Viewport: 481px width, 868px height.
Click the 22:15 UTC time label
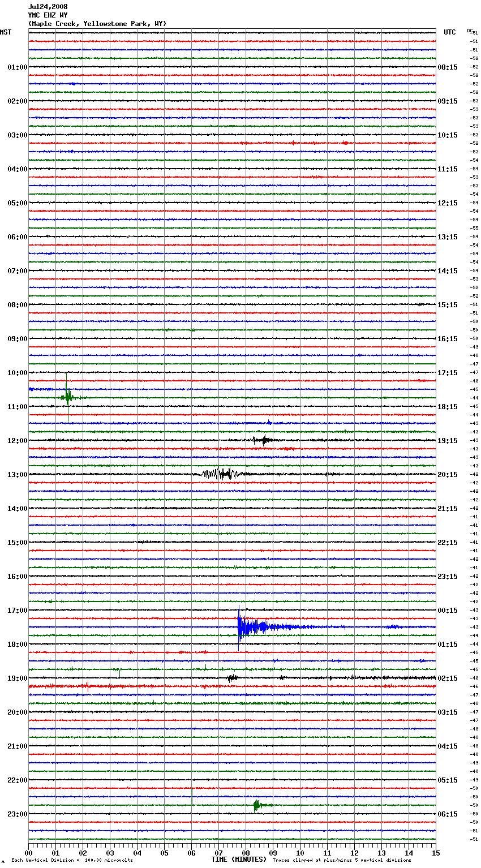point(448,543)
